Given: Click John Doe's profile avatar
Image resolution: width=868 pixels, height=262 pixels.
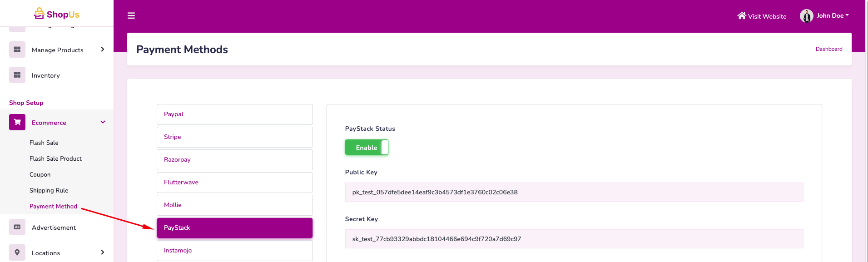Looking at the screenshot, I should tap(806, 16).
